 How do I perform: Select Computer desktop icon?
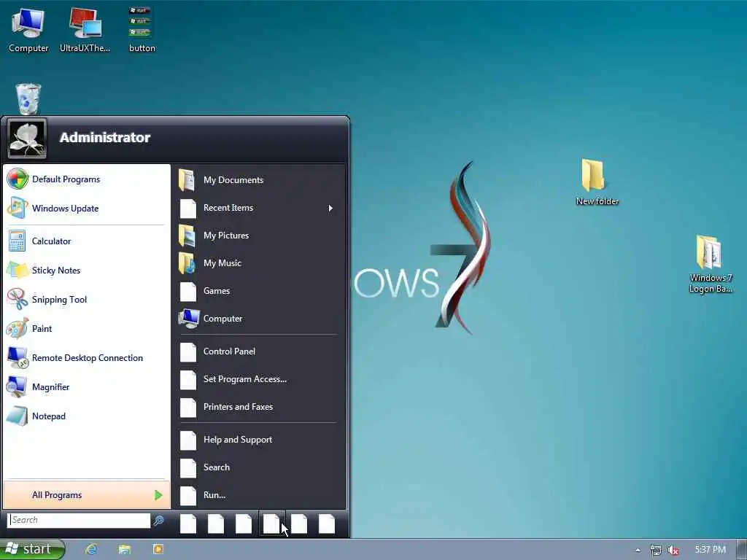pyautogui.click(x=28, y=30)
